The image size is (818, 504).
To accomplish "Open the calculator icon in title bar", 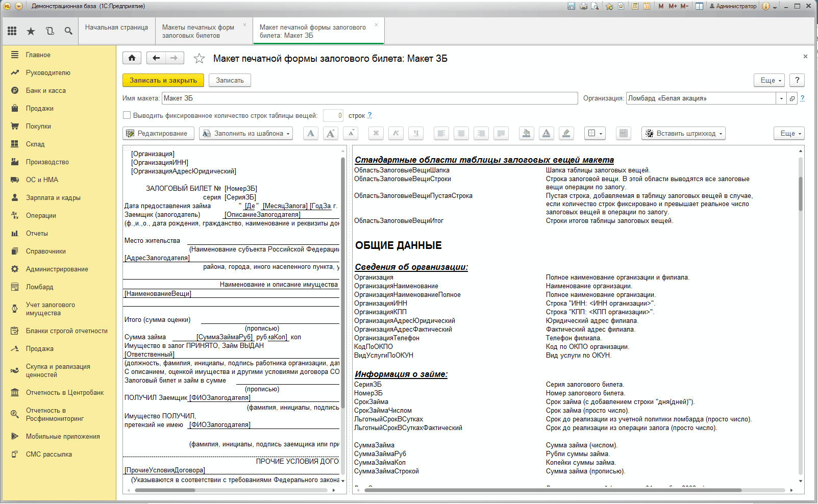I will tap(635, 6).
